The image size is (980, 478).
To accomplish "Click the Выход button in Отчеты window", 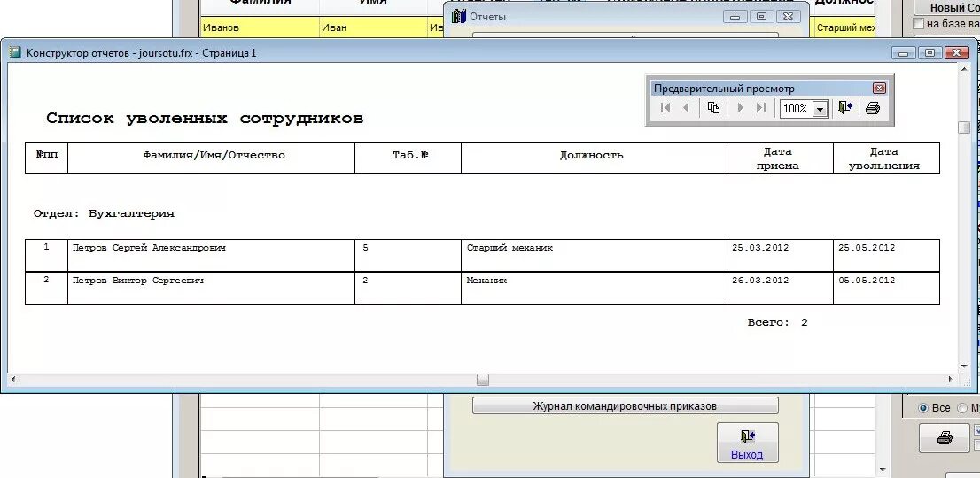I will coord(748,443).
